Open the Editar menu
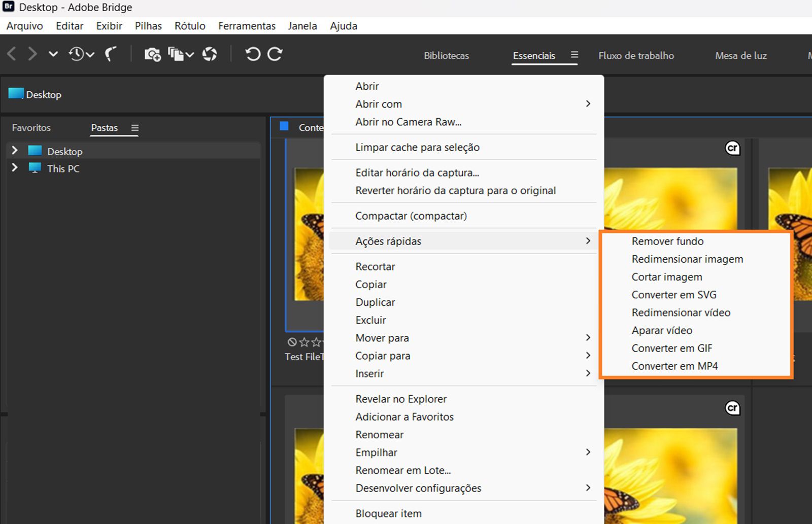 [x=70, y=26]
